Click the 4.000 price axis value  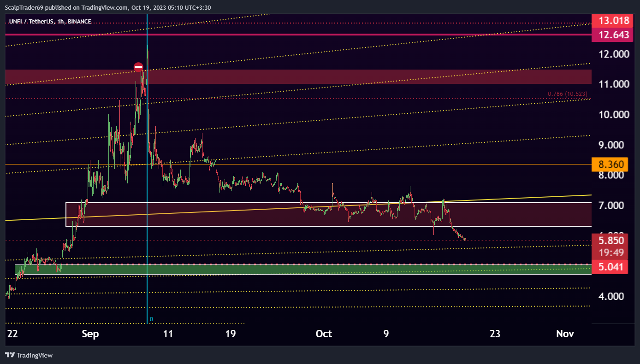coord(610,296)
